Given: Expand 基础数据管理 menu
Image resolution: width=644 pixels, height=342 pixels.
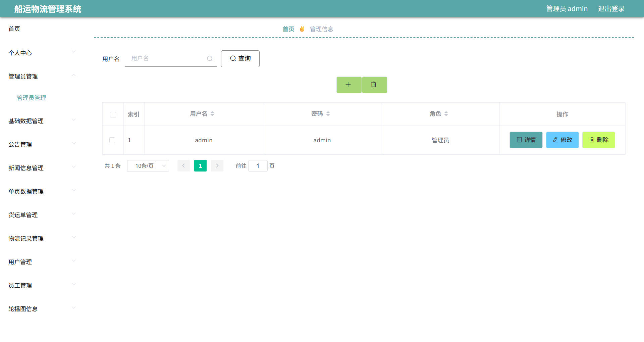Looking at the screenshot, I should (42, 121).
